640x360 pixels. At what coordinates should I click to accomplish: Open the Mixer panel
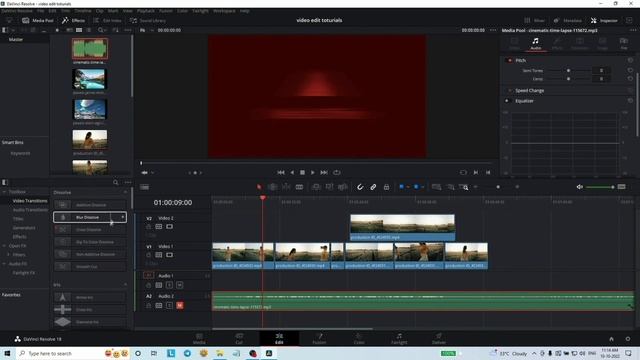pyautogui.click(x=535, y=20)
